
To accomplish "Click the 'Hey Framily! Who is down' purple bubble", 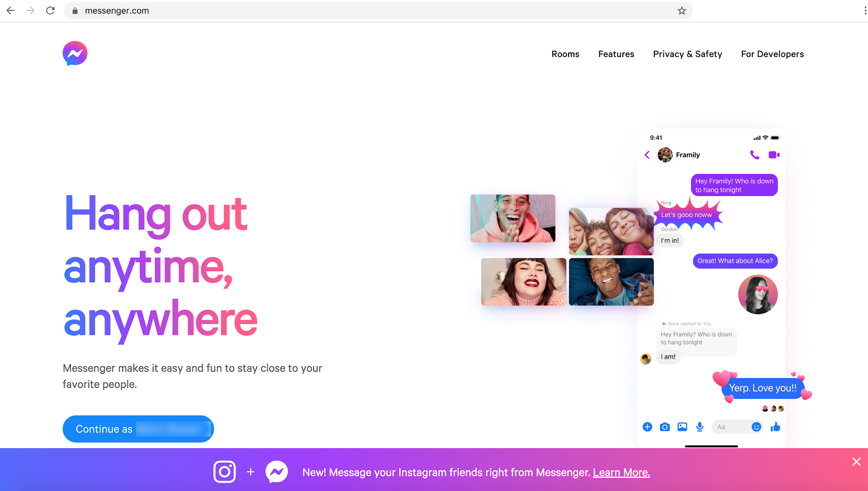I will 735,185.
